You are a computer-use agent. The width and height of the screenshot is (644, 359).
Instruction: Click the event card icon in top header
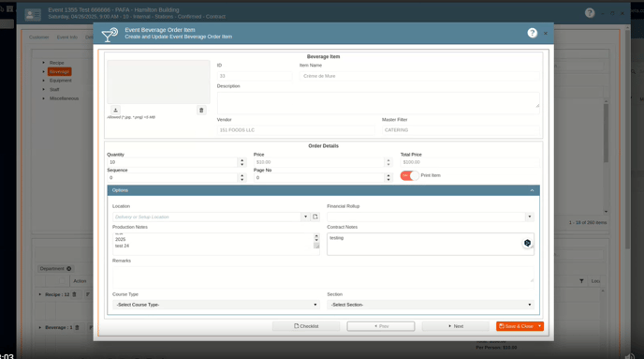(x=33, y=15)
